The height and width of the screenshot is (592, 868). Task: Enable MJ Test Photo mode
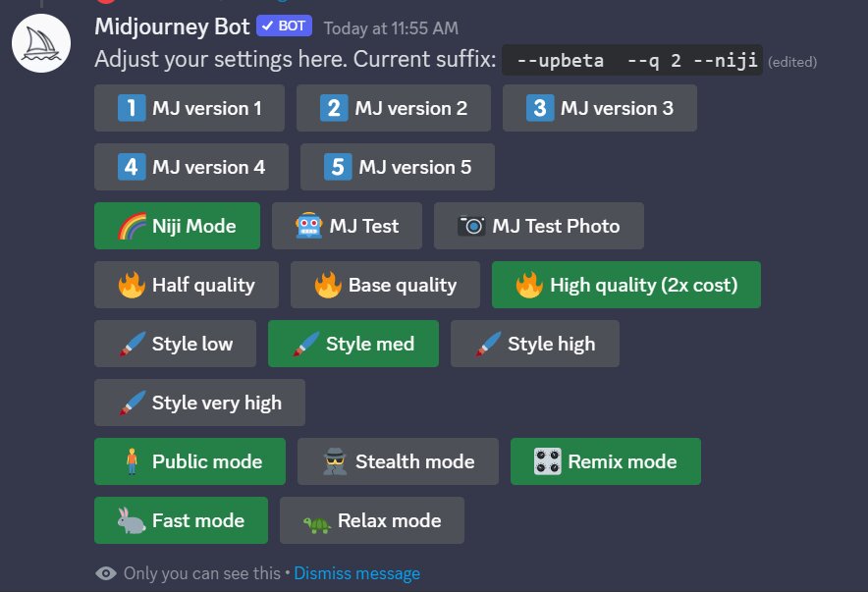(538, 226)
